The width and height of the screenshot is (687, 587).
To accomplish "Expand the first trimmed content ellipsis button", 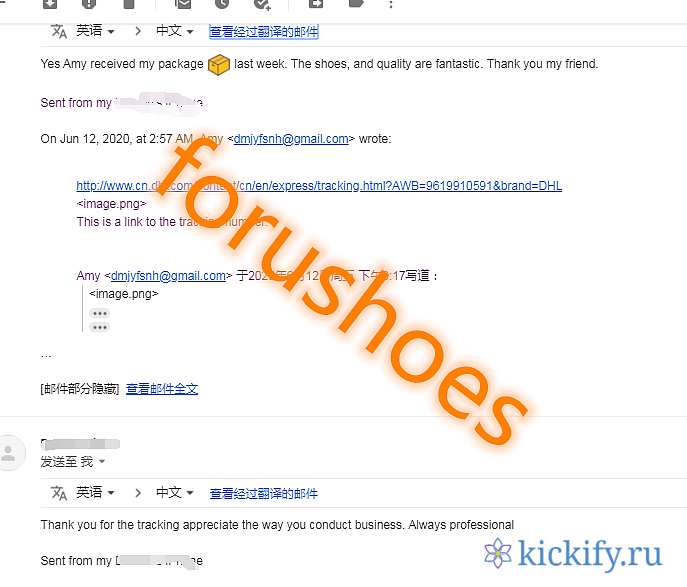I will coord(99,313).
